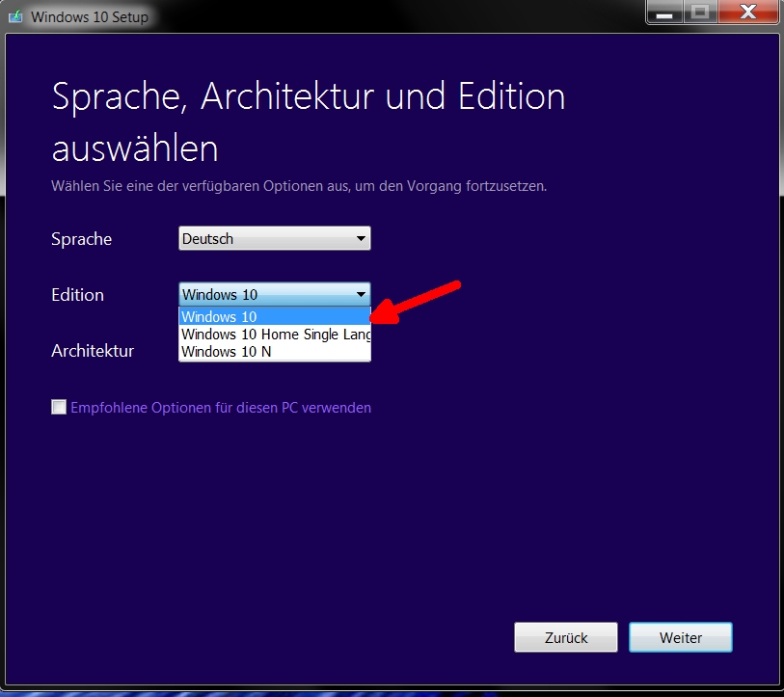Enable the recommended options checkbox

point(59,408)
